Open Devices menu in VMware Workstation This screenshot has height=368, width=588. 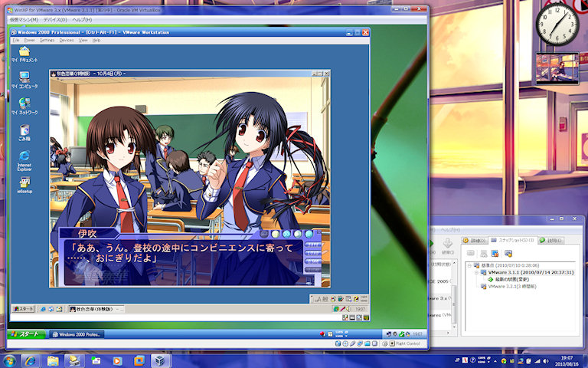point(67,40)
